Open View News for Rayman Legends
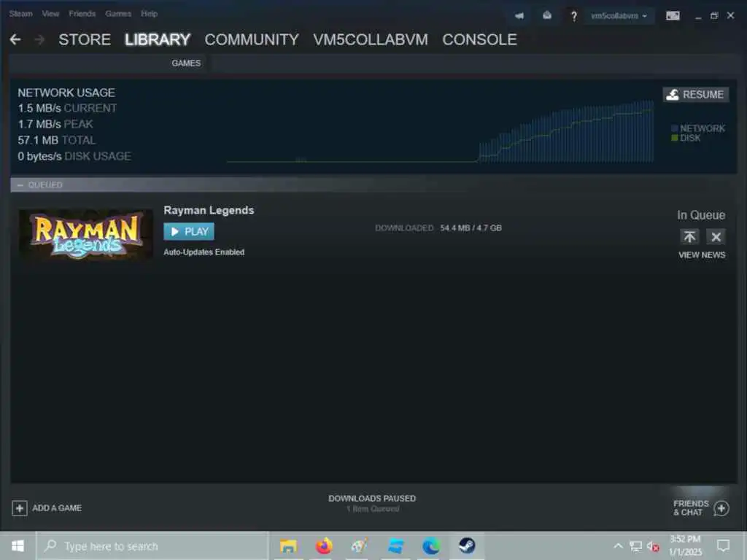Viewport: 747px width, 560px height. click(x=702, y=255)
